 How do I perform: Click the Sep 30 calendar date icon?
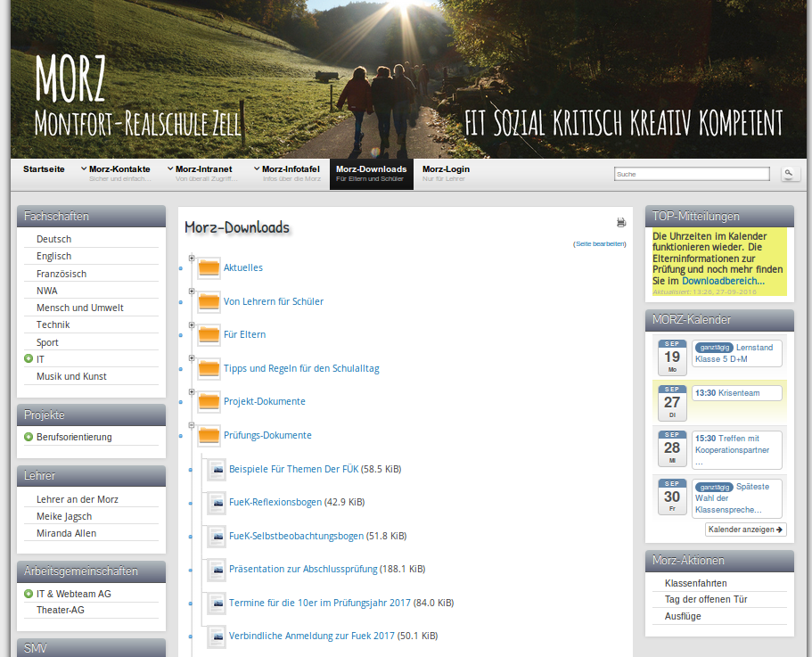click(672, 497)
